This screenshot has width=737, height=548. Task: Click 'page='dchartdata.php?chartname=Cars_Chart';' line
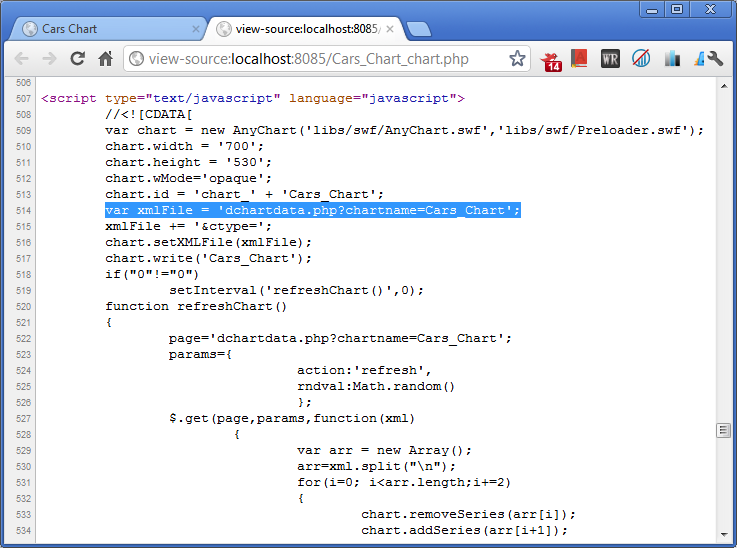[340, 338]
